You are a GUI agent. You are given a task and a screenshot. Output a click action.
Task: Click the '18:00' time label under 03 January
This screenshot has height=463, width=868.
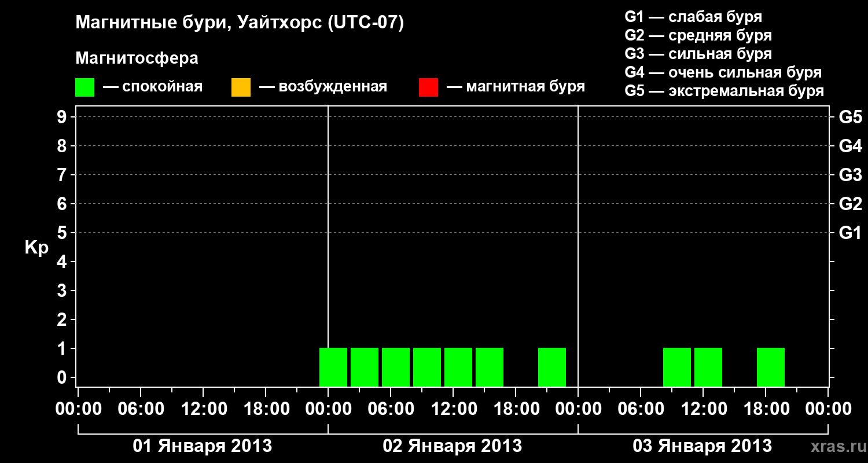766,409
